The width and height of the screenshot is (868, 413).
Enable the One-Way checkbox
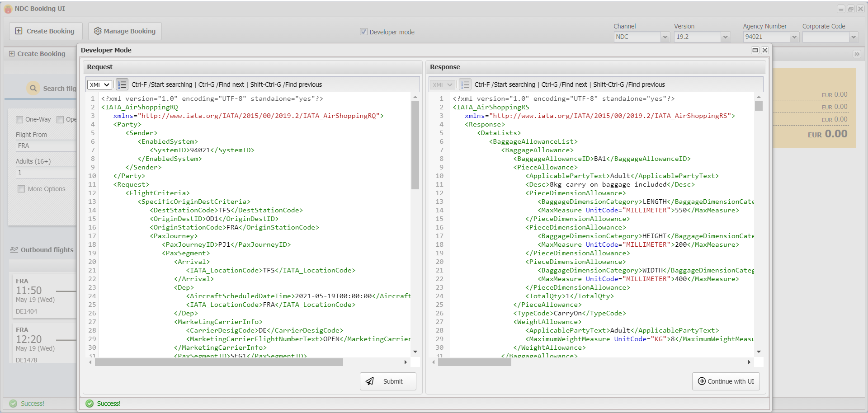pos(19,119)
